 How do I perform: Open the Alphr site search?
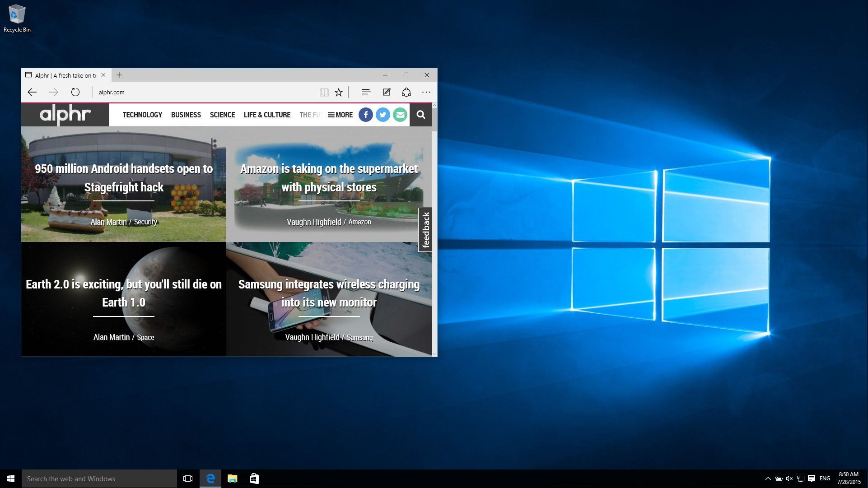[420, 115]
